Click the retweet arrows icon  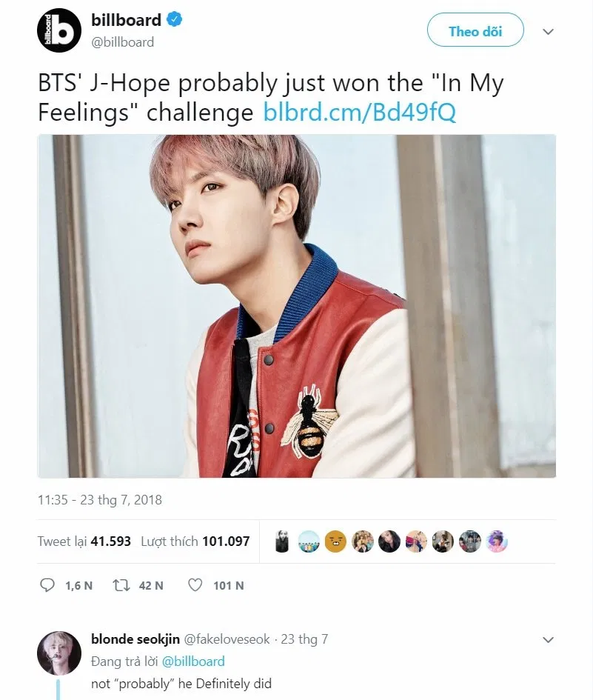(x=121, y=585)
